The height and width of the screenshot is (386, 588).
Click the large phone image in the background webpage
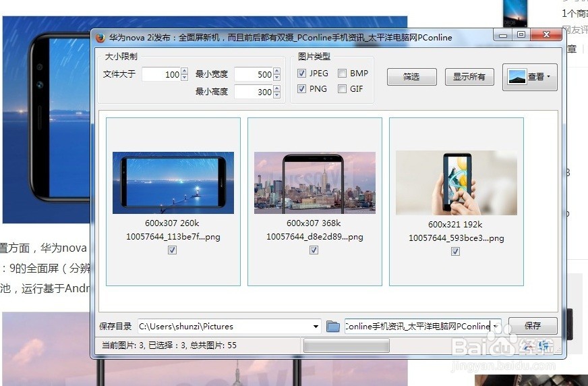[x=47, y=119]
